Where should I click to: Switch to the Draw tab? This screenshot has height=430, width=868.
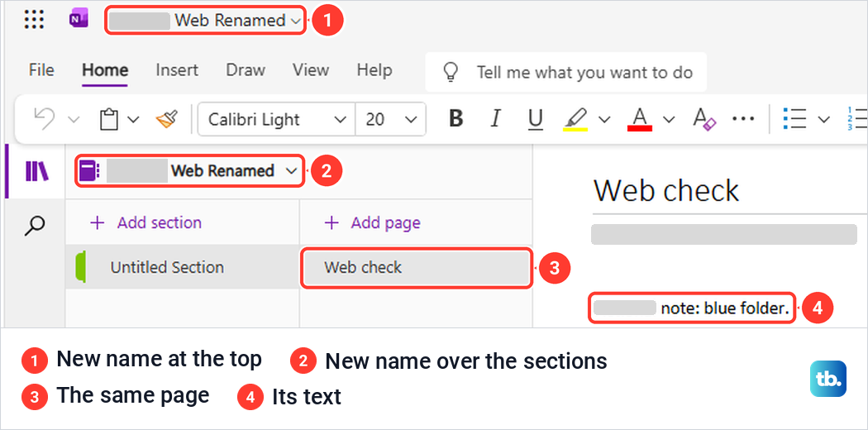(x=246, y=70)
